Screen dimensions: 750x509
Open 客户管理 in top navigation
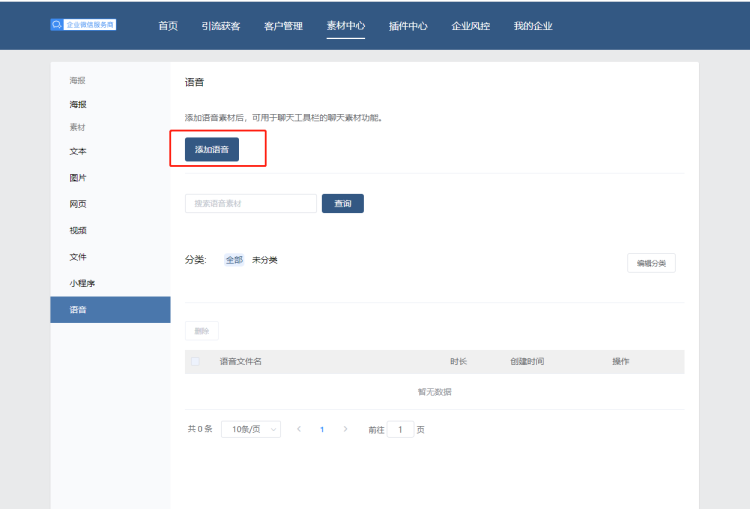tap(283, 26)
